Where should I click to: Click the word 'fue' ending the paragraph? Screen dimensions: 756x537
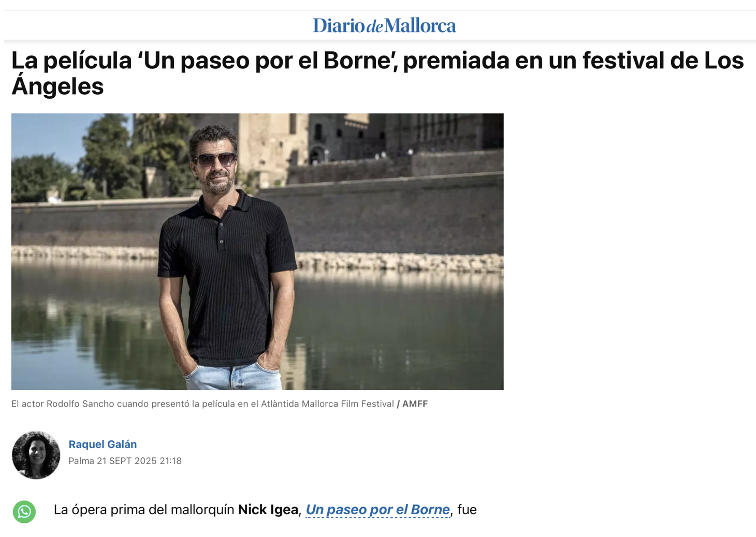click(x=467, y=510)
